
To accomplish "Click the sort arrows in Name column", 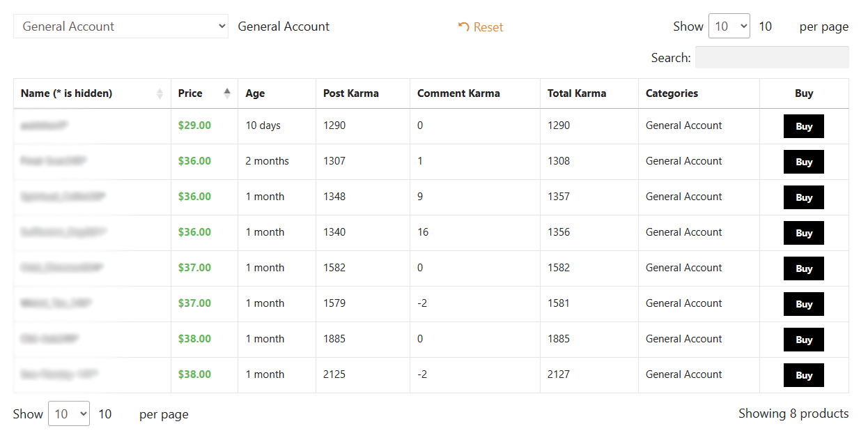I will (160, 93).
